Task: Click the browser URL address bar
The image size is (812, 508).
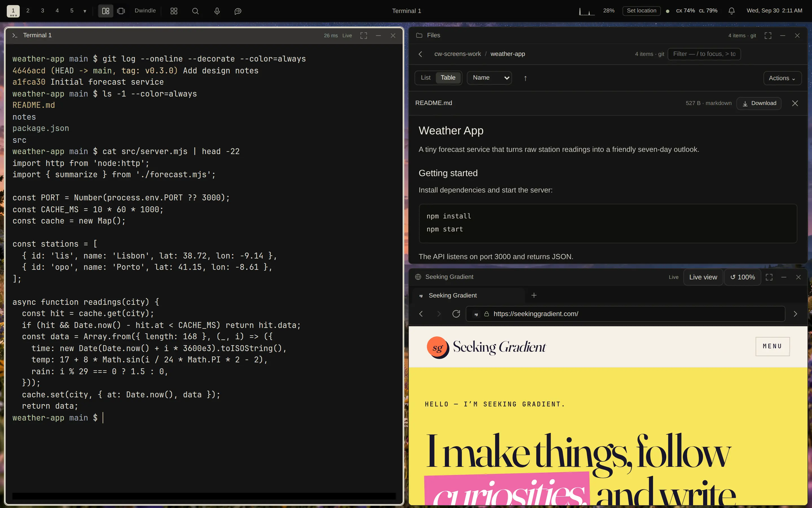Action: [625, 314]
